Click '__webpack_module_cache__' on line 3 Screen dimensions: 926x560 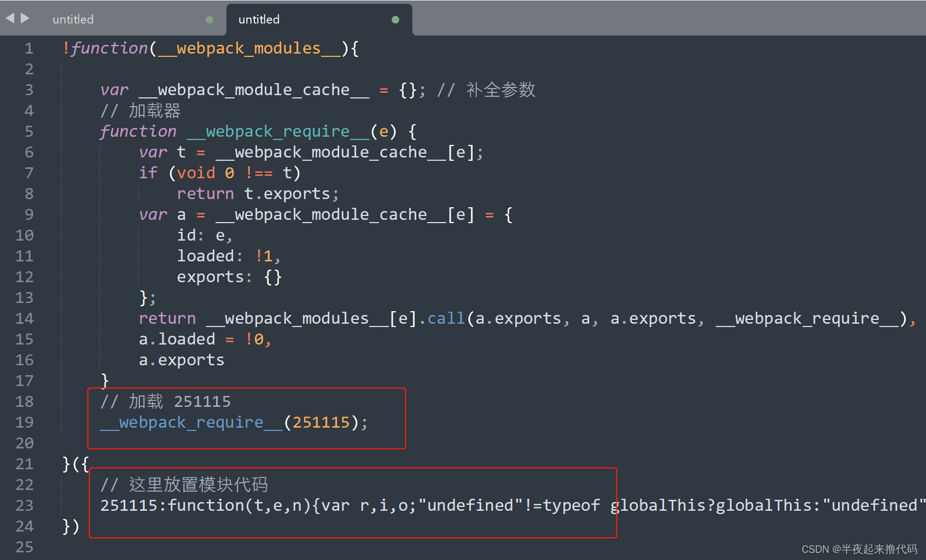pyautogui.click(x=254, y=90)
